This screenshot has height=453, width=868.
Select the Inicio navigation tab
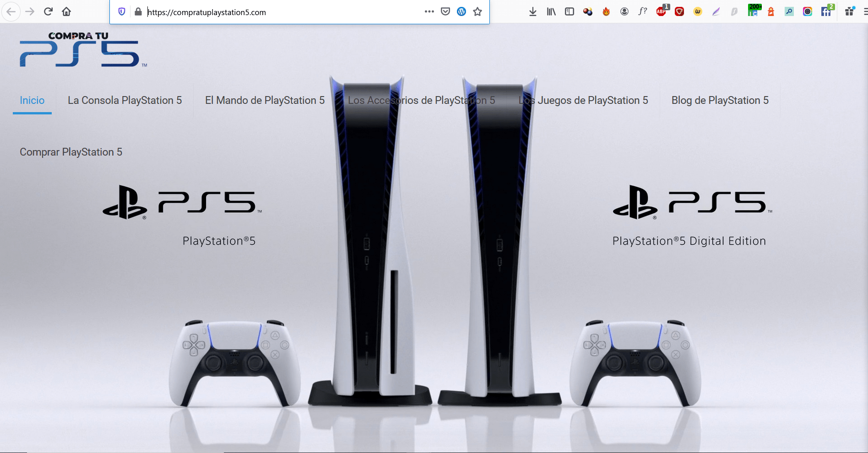click(32, 100)
